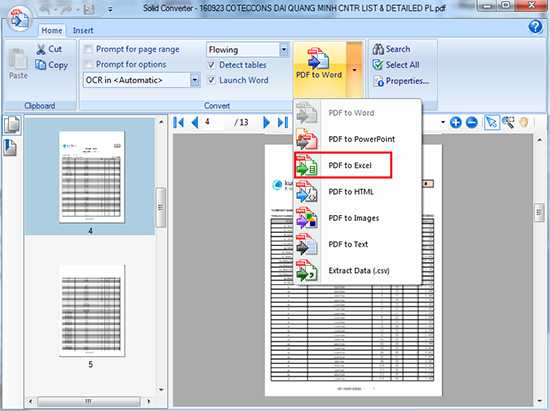Image resolution: width=550 pixels, height=411 pixels.
Task: Open the zoom level dropdown arrow
Action: 443,122
